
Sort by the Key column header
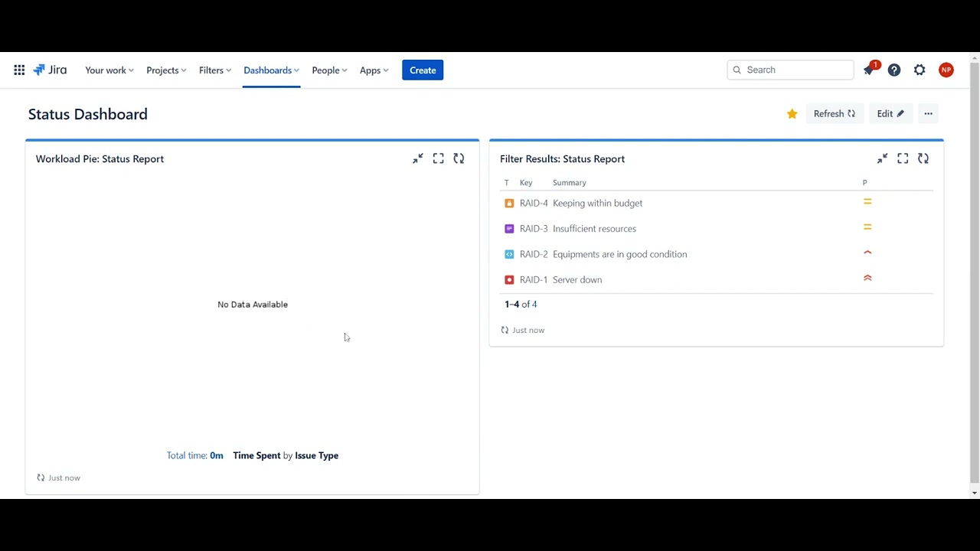[x=526, y=183]
